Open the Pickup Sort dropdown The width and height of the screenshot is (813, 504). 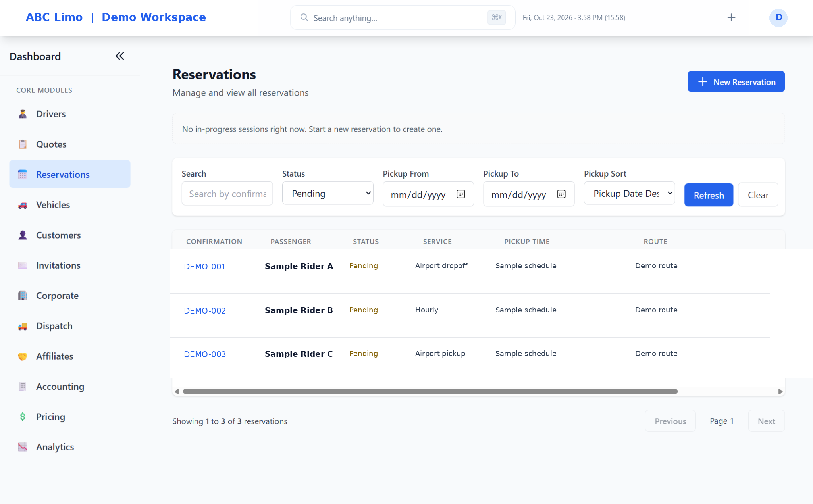pyautogui.click(x=629, y=193)
